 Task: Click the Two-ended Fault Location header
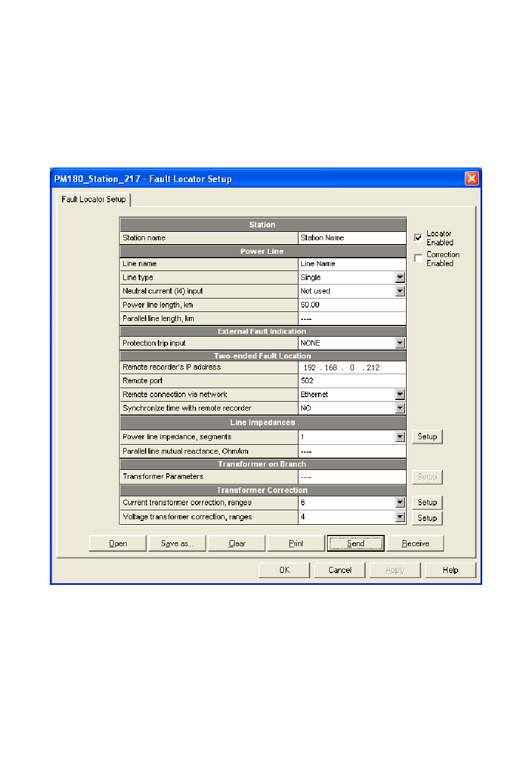(263, 356)
